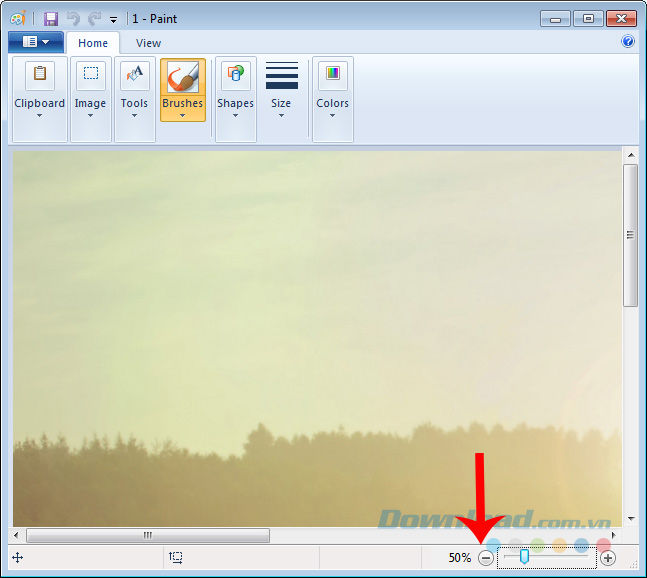Expand the Clipboard group arrow
The height and width of the screenshot is (578, 647).
click(x=39, y=116)
